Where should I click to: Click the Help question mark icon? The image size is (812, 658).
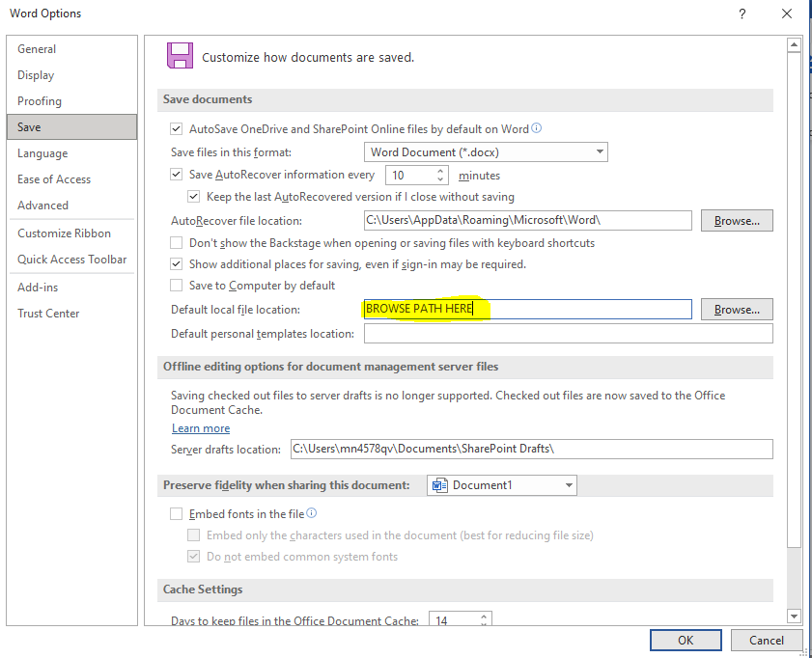pos(742,14)
